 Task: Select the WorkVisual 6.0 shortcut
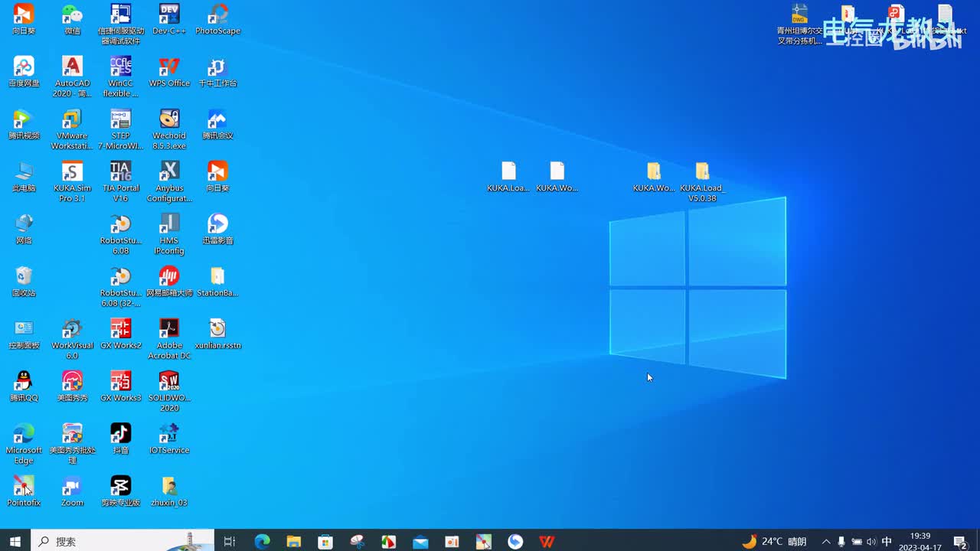(72, 339)
